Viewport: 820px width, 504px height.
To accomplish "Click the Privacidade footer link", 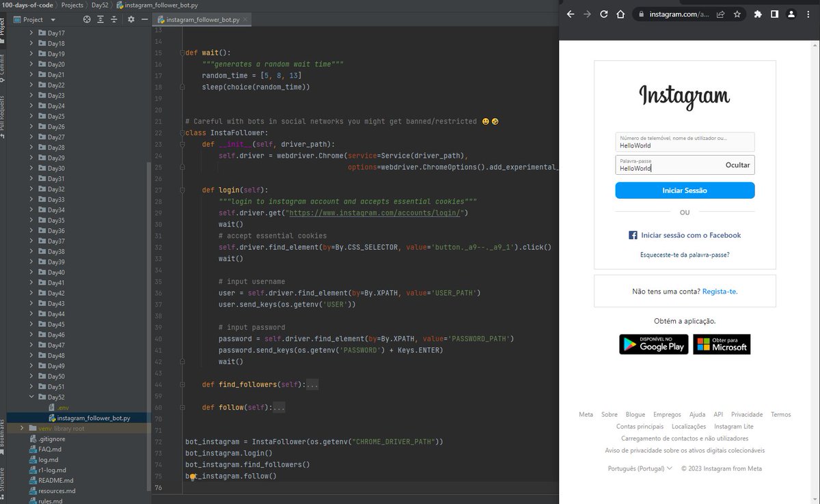I will [747, 415].
